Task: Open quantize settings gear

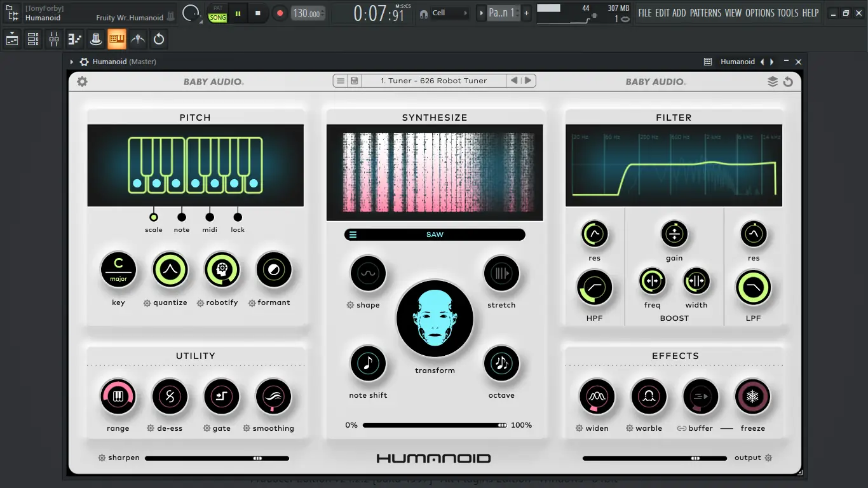Action: tap(147, 303)
